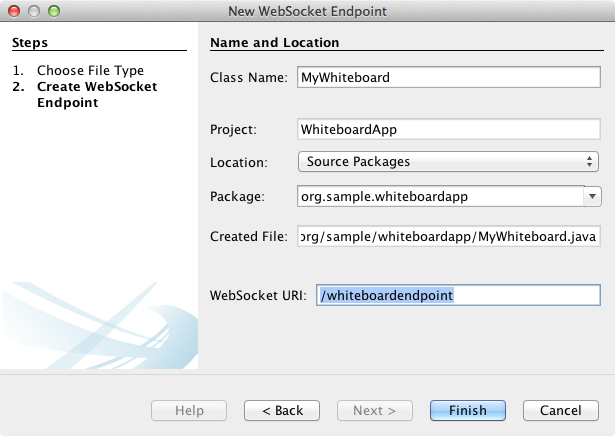Click the yellow minimize window button
The width and height of the screenshot is (615, 436).
tap(33, 12)
